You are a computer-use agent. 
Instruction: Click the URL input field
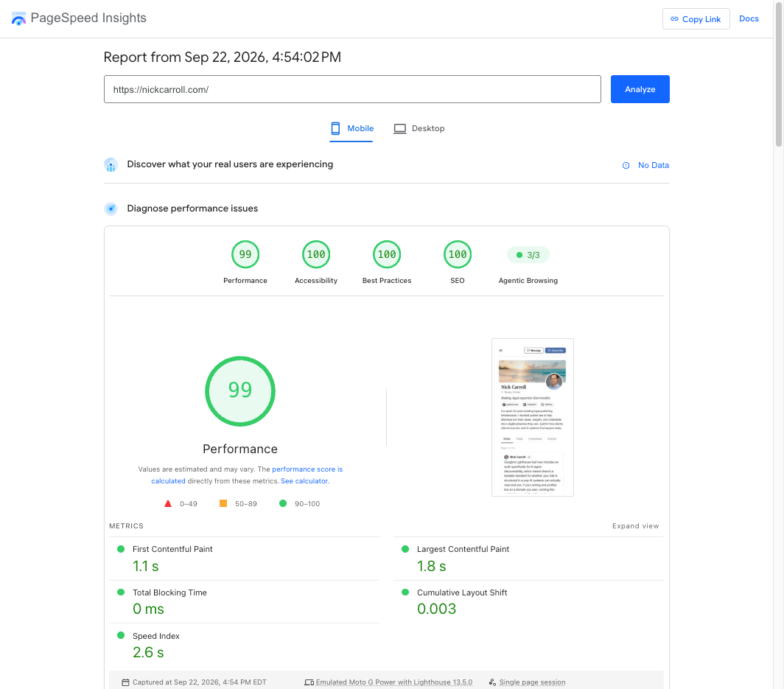(352, 89)
